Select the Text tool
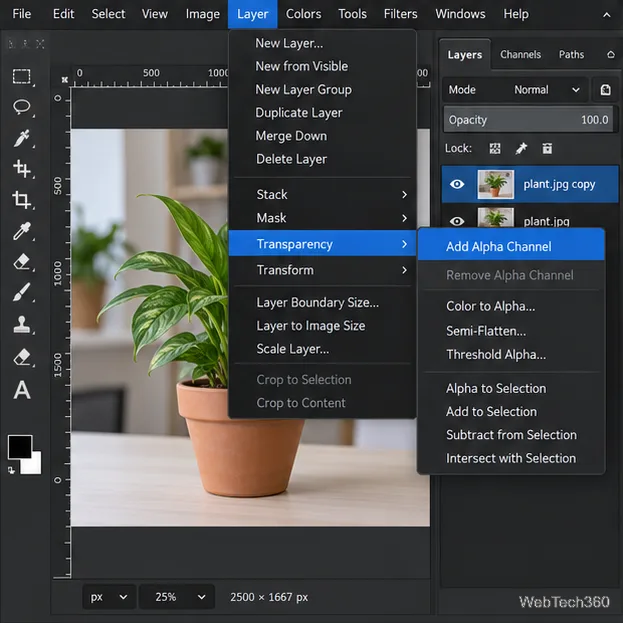This screenshot has height=623, width=623. (22, 390)
